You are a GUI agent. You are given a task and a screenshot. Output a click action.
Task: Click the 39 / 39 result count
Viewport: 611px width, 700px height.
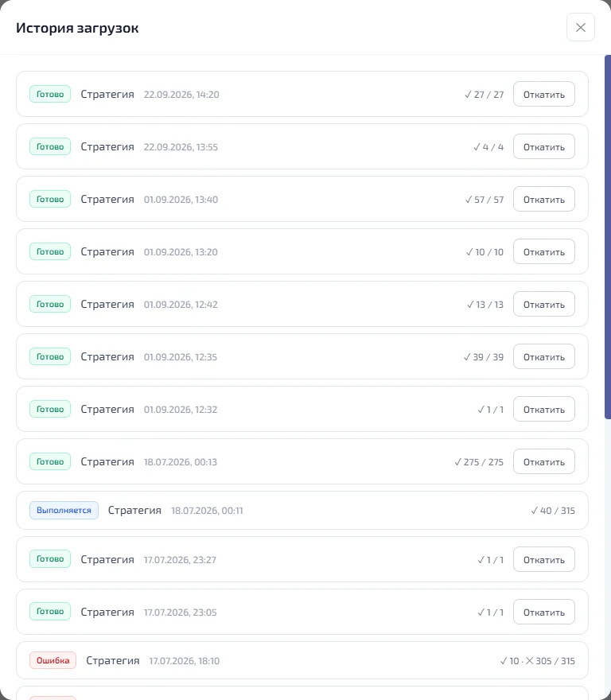[483, 357]
